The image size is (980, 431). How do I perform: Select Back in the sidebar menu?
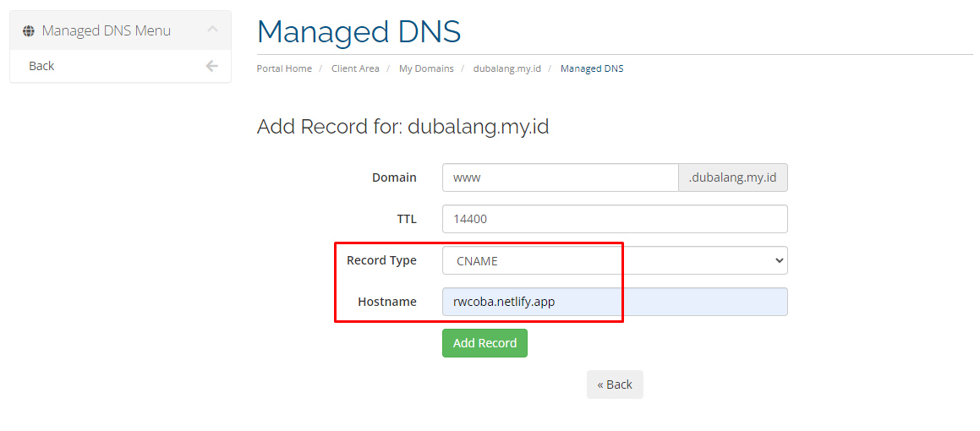pos(121,66)
